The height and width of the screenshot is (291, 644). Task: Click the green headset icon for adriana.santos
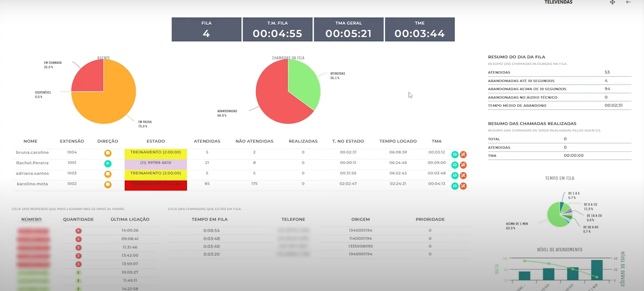tap(455, 176)
